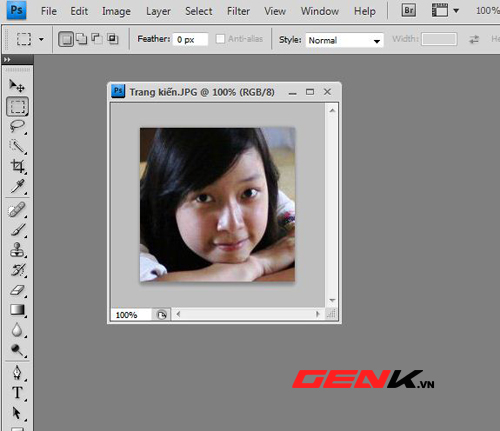Open the Filter menu
Image resolution: width=500 pixels, height=431 pixels.
point(238,11)
